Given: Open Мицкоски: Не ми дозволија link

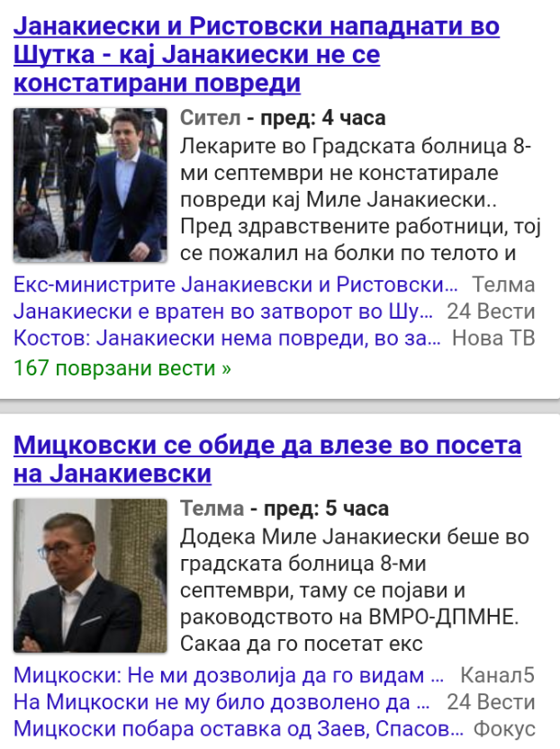Looking at the screenshot, I should click(x=229, y=675).
